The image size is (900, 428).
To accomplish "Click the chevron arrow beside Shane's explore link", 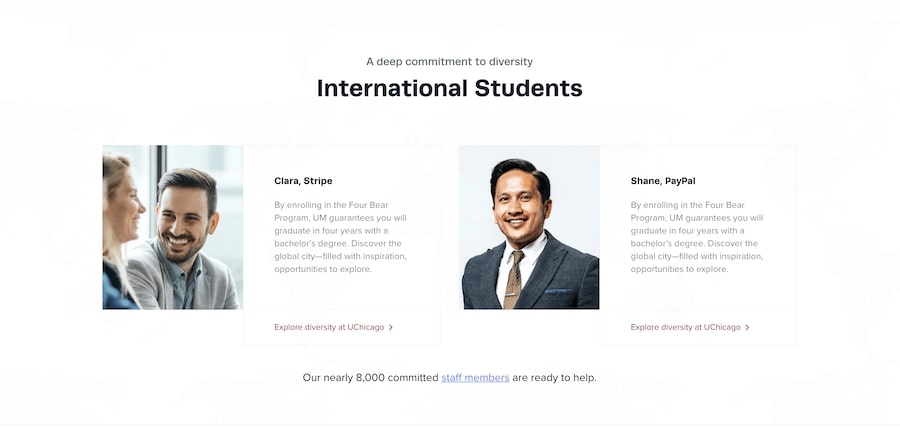I will click(x=747, y=327).
